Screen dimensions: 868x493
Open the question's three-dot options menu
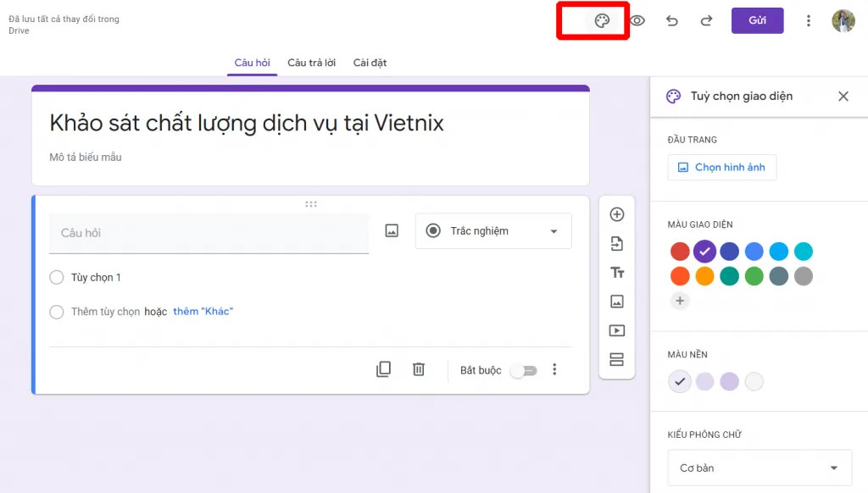click(x=554, y=369)
